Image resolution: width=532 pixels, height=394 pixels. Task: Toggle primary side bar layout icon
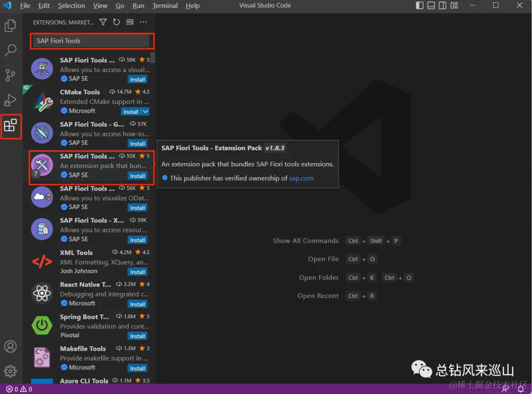tap(420, 5)
